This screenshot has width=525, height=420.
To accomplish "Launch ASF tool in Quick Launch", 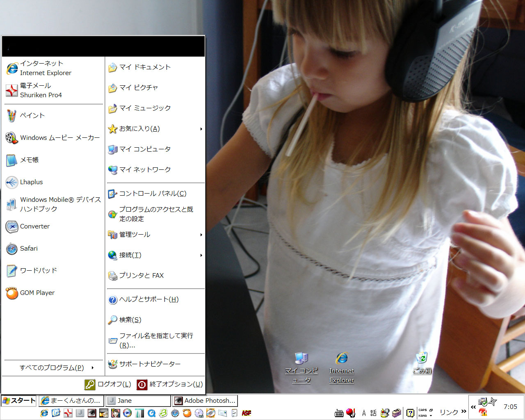I will [x=247, y=413].
